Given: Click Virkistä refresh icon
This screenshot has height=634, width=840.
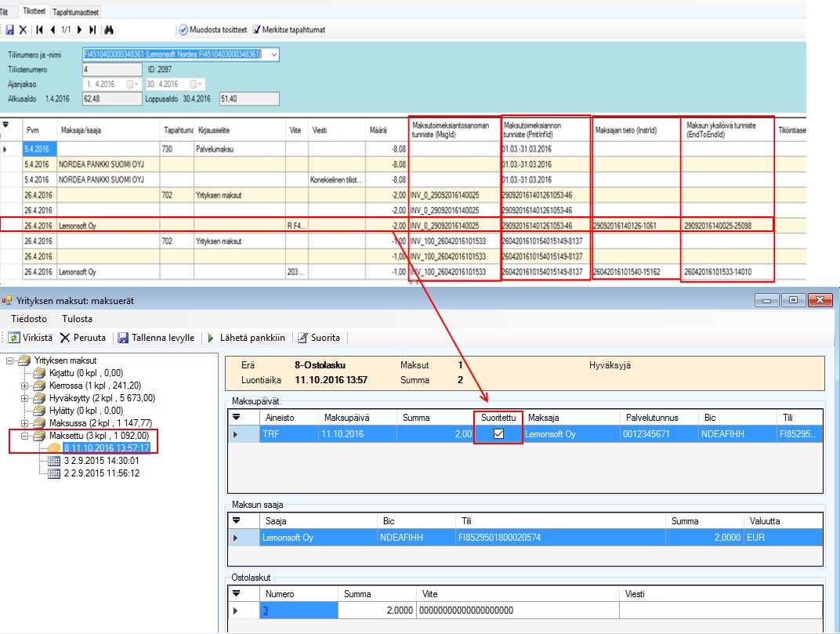Looking at the screenshot, I should 14,338.
